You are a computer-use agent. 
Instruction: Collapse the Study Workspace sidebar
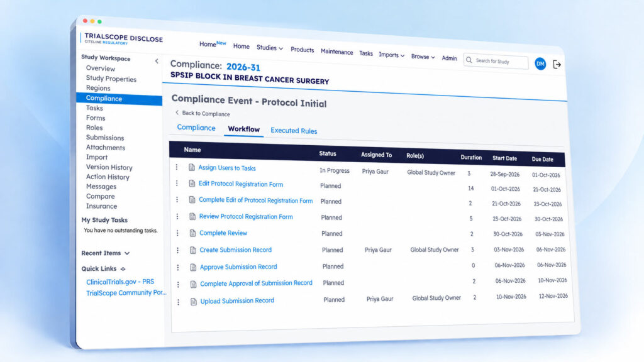[157, 61]
